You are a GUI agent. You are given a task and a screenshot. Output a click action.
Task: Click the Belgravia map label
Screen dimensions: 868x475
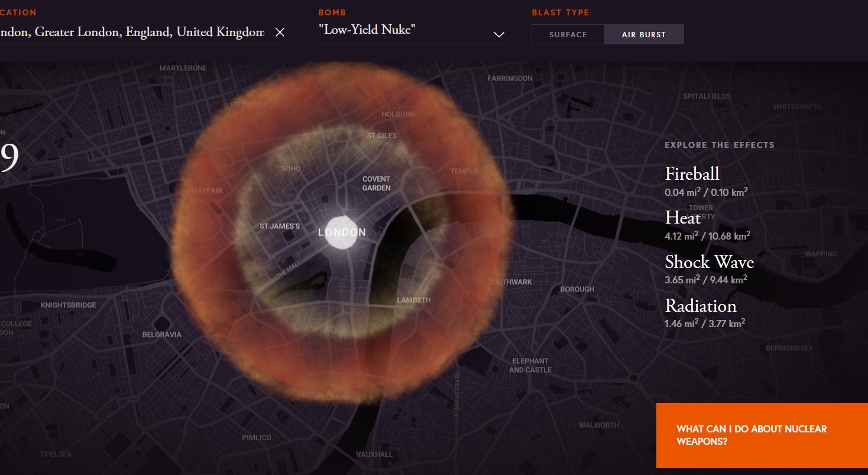pos(162,335)
